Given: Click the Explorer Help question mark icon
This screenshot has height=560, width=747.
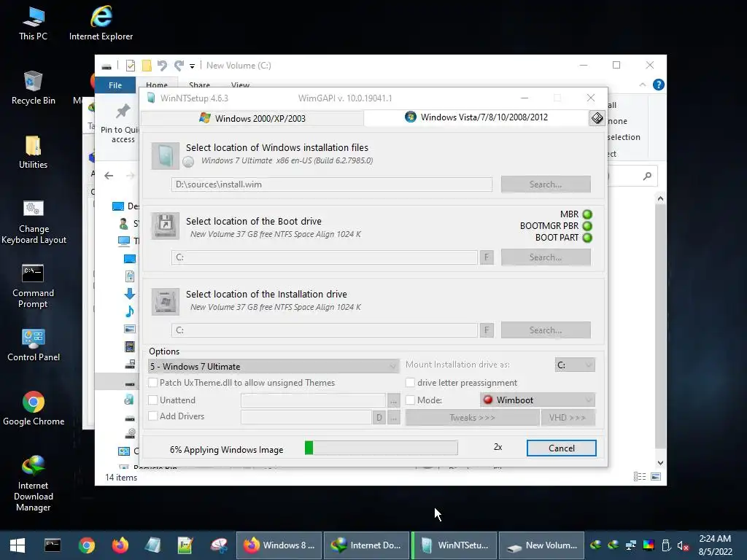Looking at the screenshot, I should [659, 85].
